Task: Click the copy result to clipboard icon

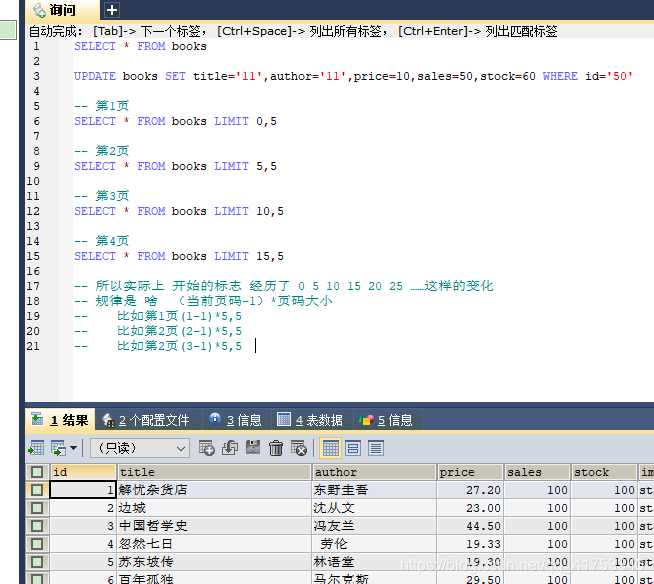Action: [x=58, y=448]
